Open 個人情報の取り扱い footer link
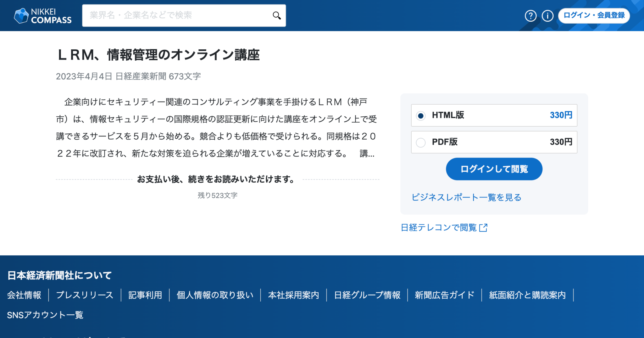 (x=215, y=295)
